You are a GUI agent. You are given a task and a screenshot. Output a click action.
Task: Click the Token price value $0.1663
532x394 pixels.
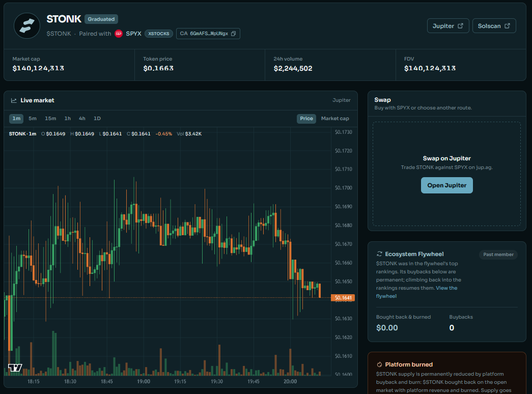tap(158, 68)
